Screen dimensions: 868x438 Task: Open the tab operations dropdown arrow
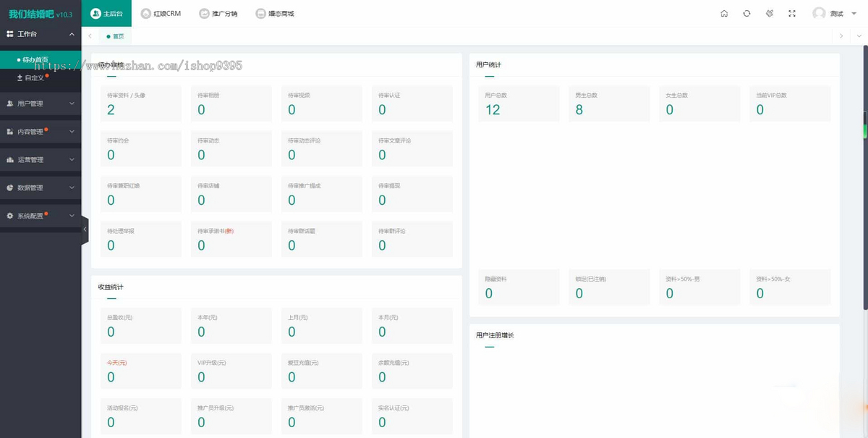(860, 35)
